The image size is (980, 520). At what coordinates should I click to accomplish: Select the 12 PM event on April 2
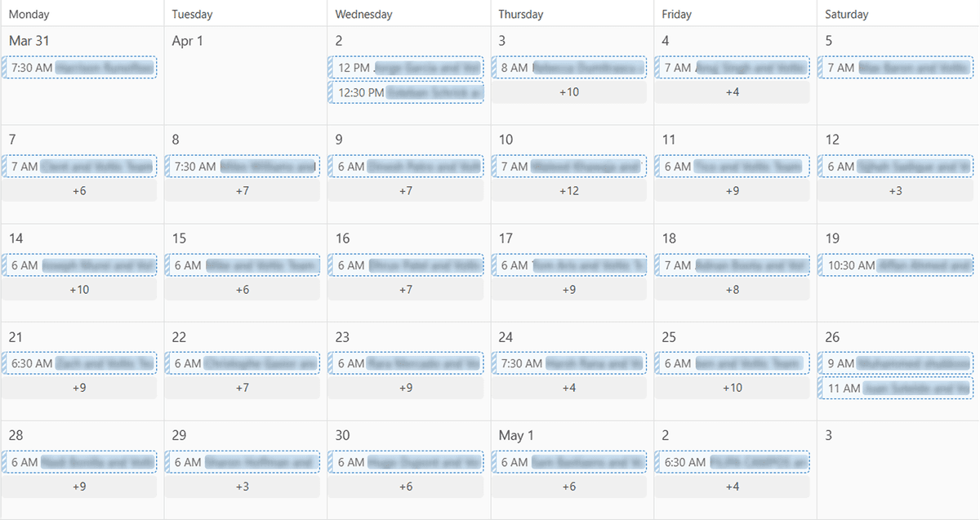click(406, 68)
